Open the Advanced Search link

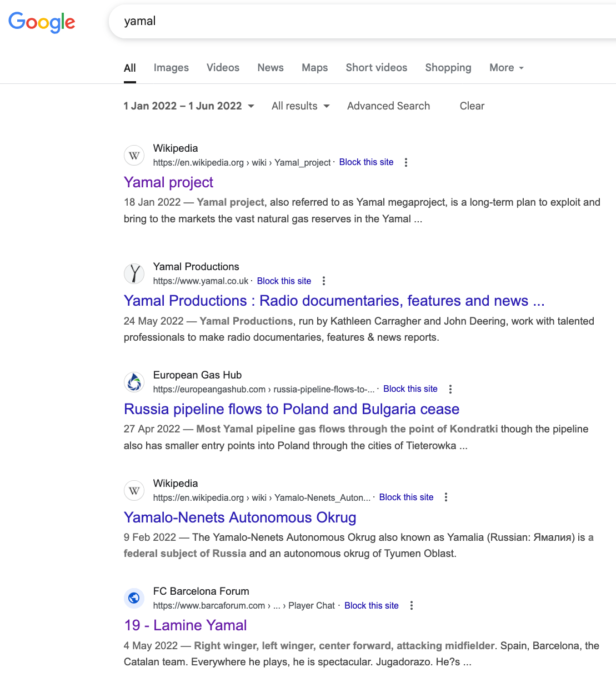coord(388,106)
